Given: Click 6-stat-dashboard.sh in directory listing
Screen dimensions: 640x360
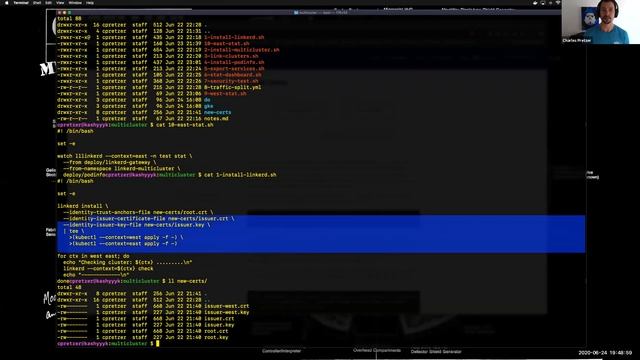Looking at the screenshot, I should (233, 75).
